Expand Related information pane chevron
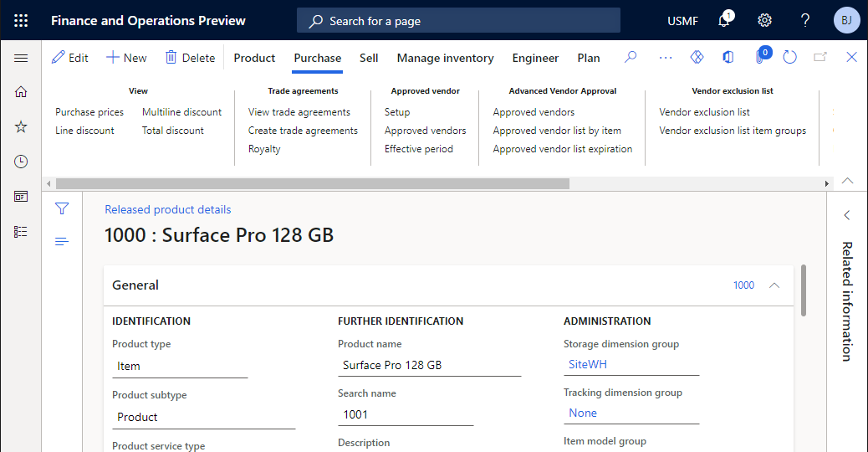The height and width of the screenshot is (452, 868). click(847, 215)
